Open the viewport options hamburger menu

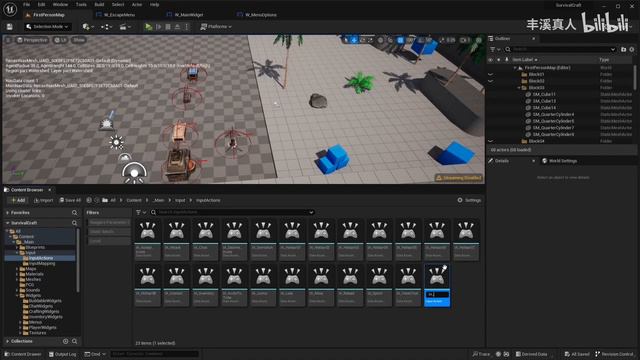click(x=8, y=40)
